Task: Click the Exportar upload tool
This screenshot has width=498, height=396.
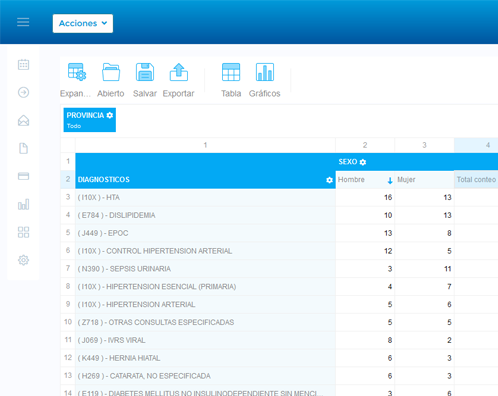Action: pyautogui.click(x=178, y=80)
